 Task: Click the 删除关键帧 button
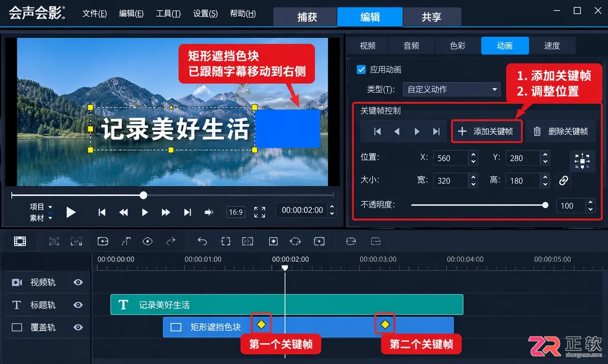(561, 131)
